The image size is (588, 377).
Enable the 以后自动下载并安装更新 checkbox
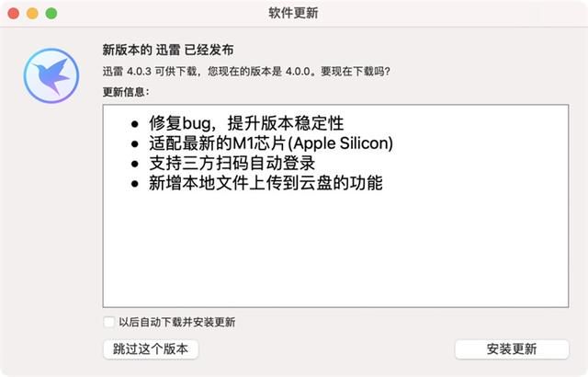coord(108,322)
